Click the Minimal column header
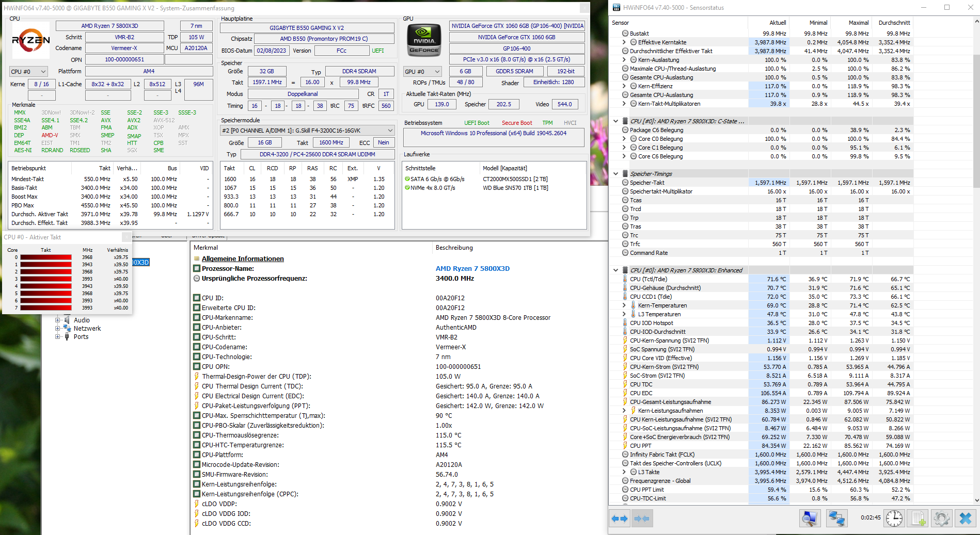The width and height of the screenshot is (980, 535). click(x=810, y=23)
